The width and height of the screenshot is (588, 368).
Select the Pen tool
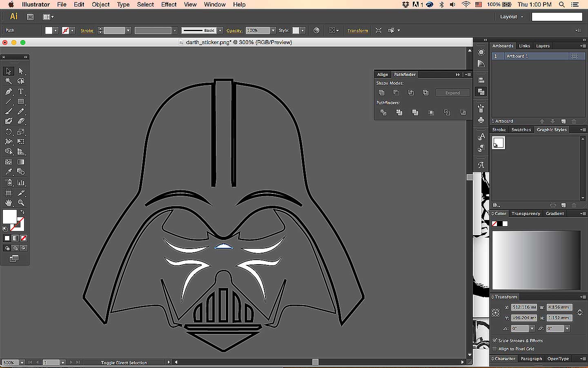coord(8,92)
